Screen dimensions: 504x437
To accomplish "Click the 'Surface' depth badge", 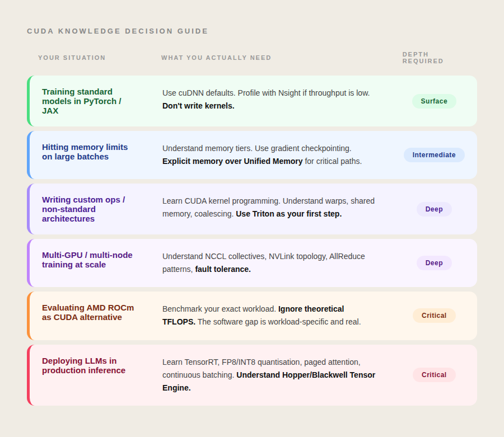I will [434, 101].
